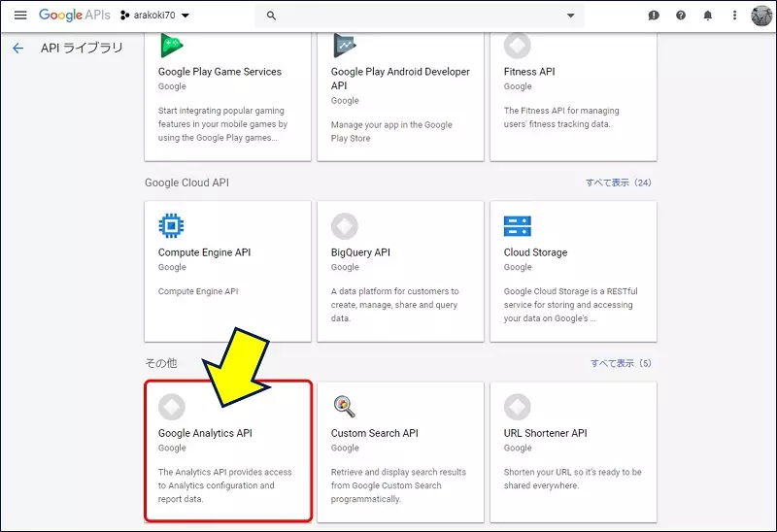
Task: Click the BigQuery API placeholder icon
Action: point(345,226)
